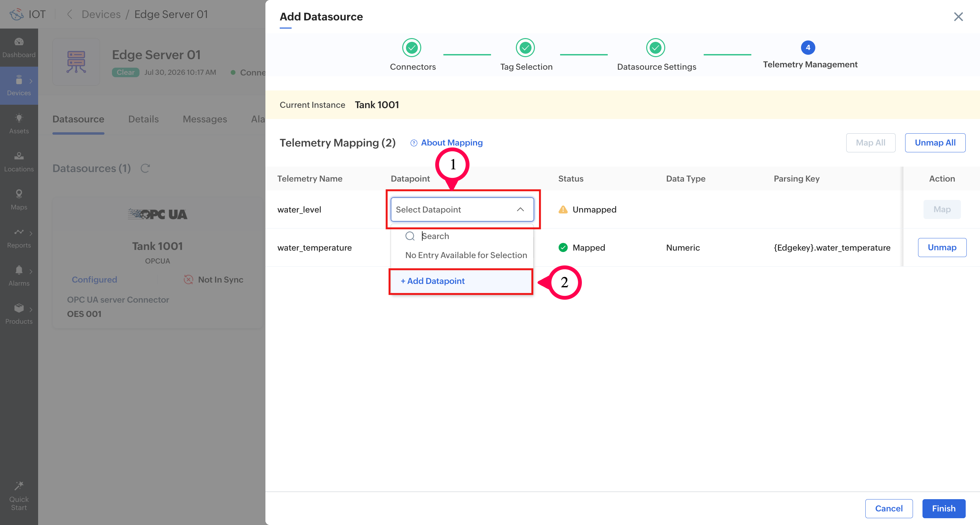Click the Finish button

pos(944,509)
